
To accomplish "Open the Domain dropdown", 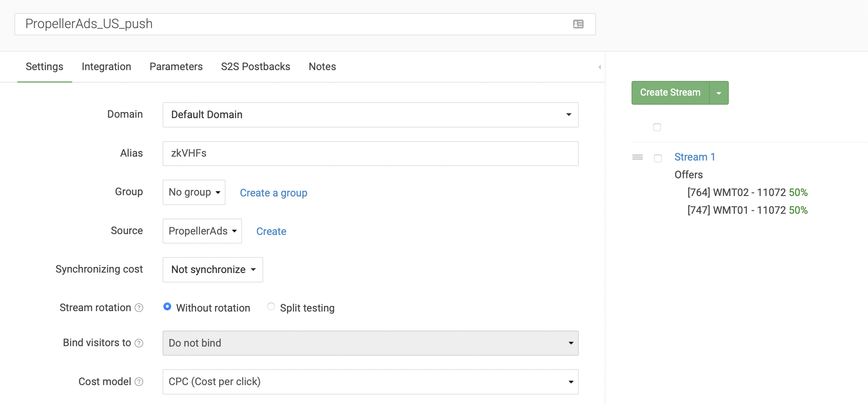I will pos(370,115).
